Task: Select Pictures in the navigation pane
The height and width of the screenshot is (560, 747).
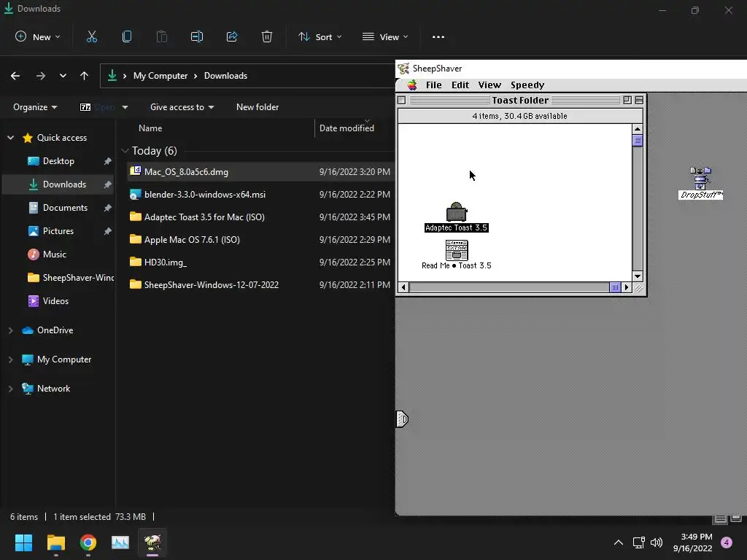Action: (58, 231)
